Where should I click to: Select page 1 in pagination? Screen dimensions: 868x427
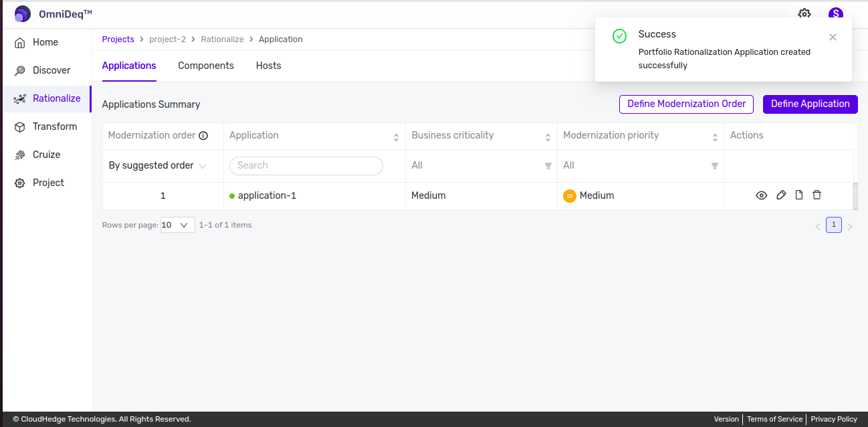(834, 225)
